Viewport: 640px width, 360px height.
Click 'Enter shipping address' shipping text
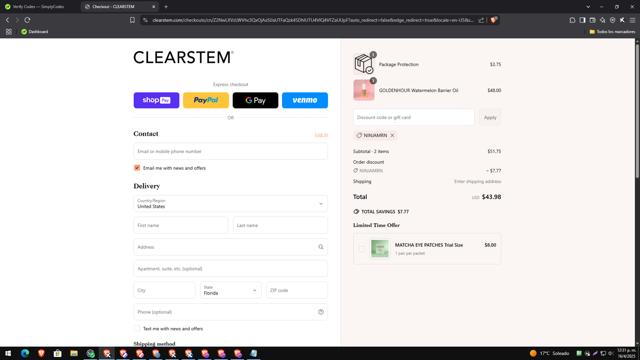(478, 181)
